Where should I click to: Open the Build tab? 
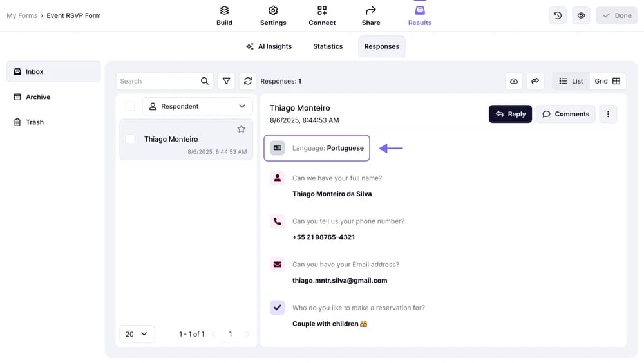coord(224,16)
